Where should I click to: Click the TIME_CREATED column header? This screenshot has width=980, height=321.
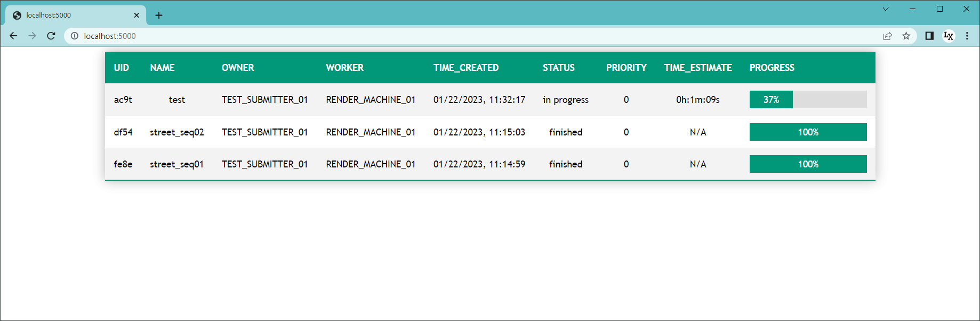point(466,68)
